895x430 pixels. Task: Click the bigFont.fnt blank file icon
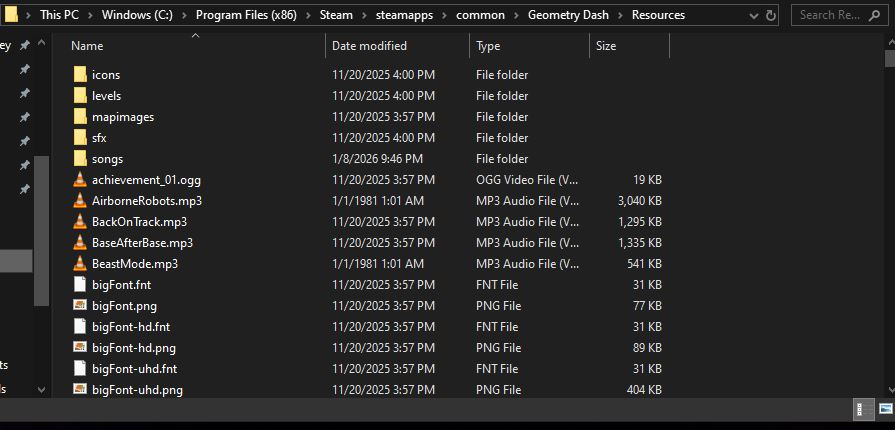81,285
